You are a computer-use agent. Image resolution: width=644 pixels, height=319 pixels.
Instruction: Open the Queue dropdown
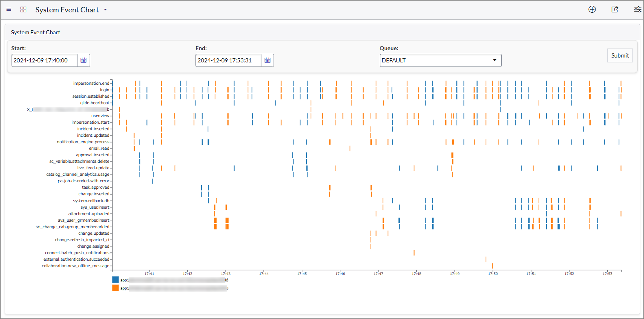click(x=495, y=60)
